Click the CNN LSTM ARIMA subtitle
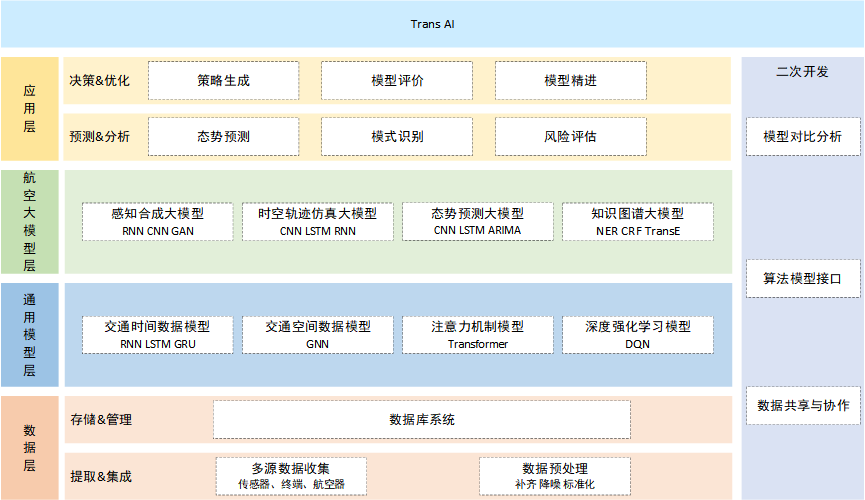Viewport: 865px width, 500px height. 477,230
